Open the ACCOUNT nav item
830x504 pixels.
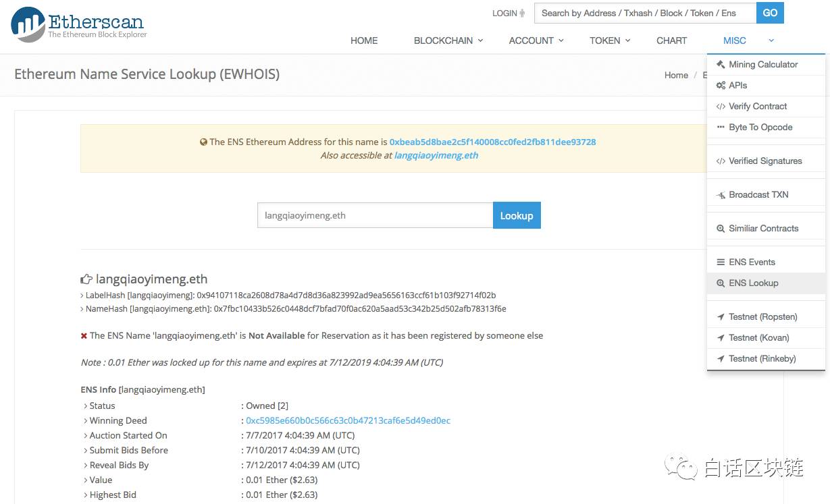coord(531,40)
